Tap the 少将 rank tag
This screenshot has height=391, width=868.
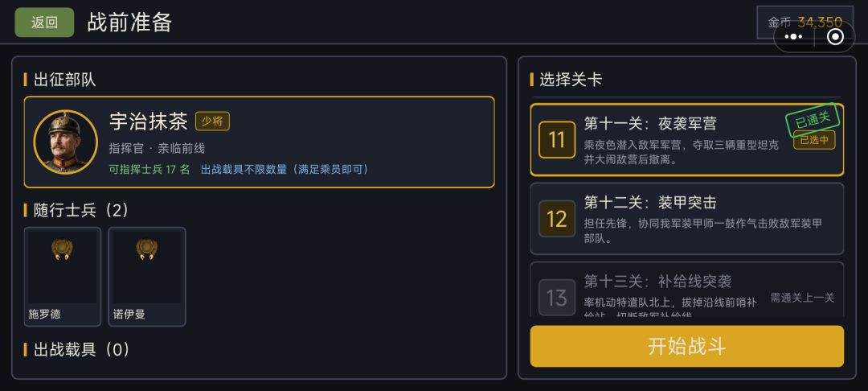[212, 121]
